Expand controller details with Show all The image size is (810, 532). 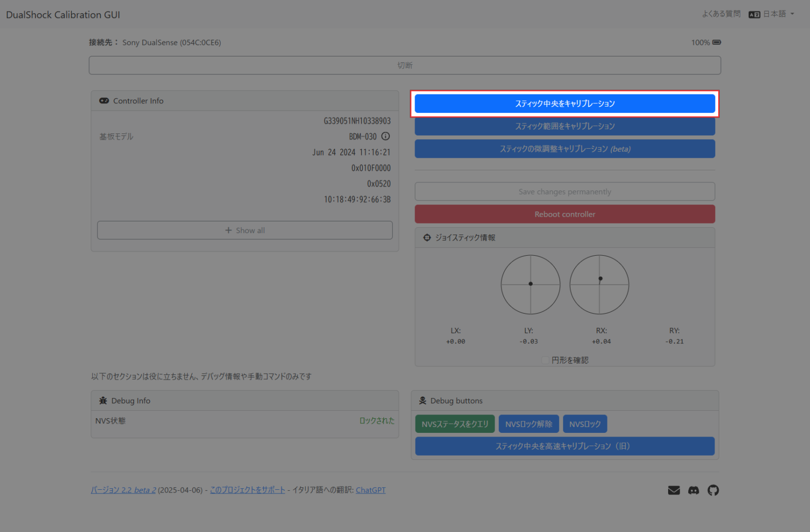tap(245, 230)
